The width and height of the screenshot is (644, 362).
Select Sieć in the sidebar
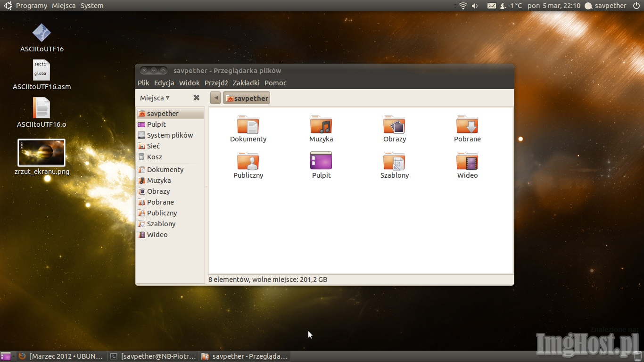(x=170, y=146)
